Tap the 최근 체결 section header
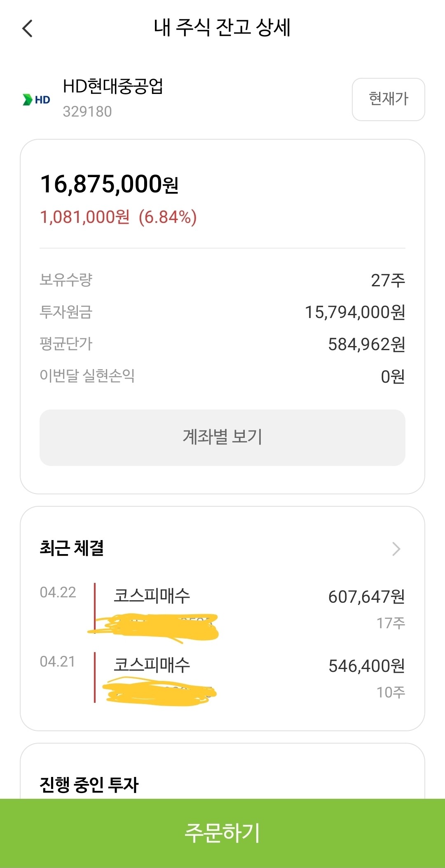Viewport: 445px width, 868px height. click(x=72, y=548)
